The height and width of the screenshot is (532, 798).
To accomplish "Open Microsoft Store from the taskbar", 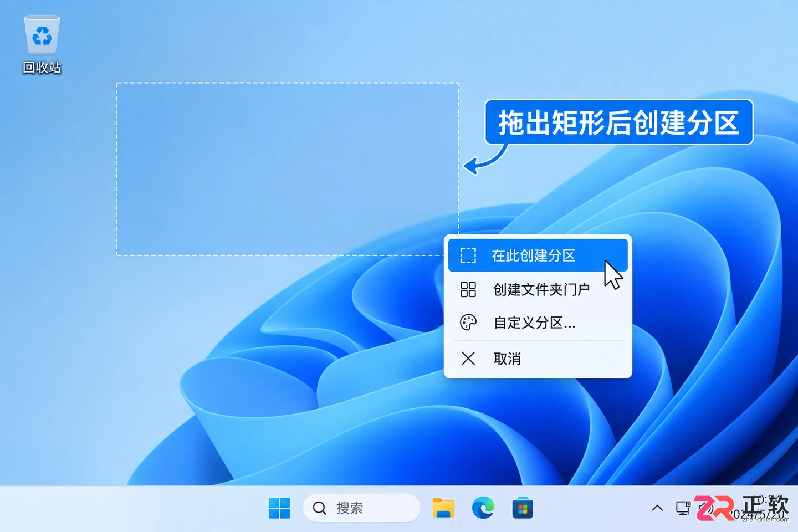I will (x=523, y=508).
